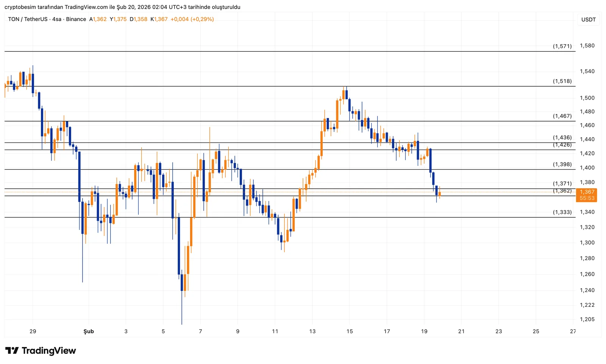The image size is (606, 364).
Task: Open the USDT currency selector
Action: click(x=589, y=19)
